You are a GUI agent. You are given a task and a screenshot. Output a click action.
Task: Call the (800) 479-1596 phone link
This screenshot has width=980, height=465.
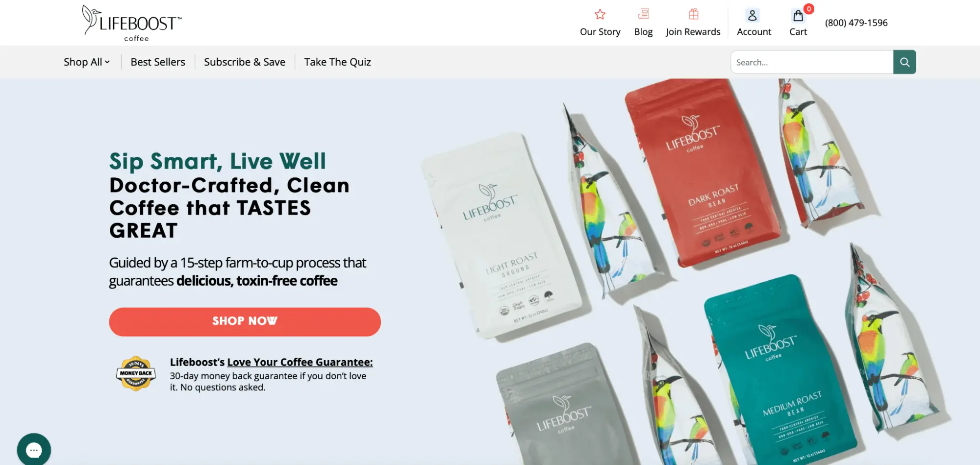(856, 23)
